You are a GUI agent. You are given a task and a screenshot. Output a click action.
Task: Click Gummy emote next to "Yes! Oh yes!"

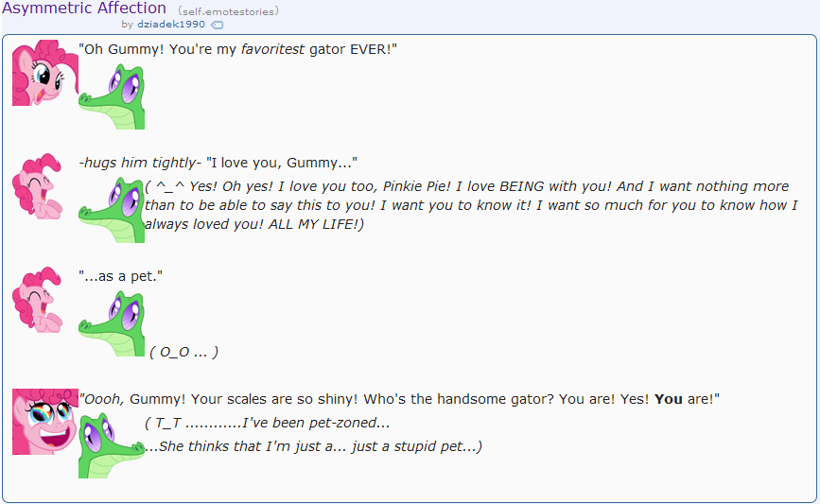(112, 210)
